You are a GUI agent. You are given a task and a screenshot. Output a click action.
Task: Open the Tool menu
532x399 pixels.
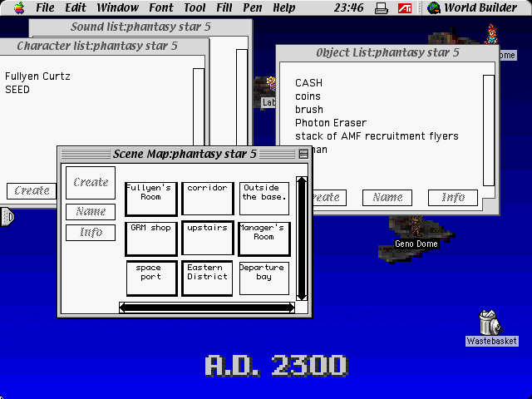195,7
